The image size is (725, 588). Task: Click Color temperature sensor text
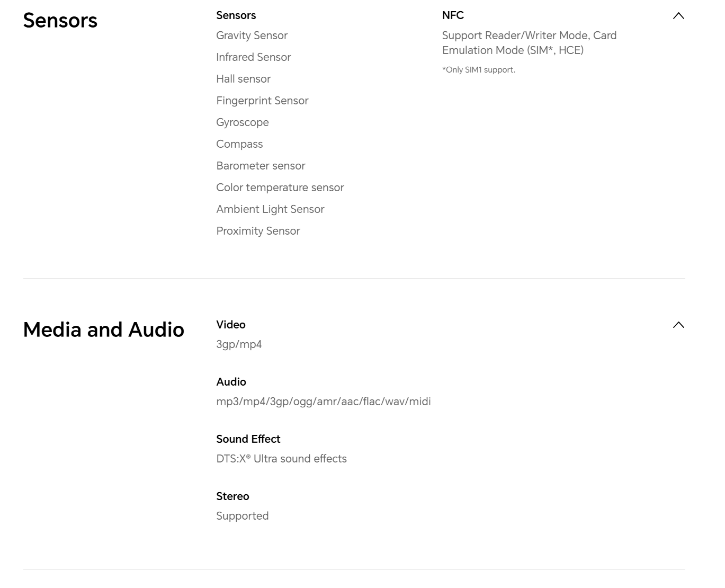point(280,188)
